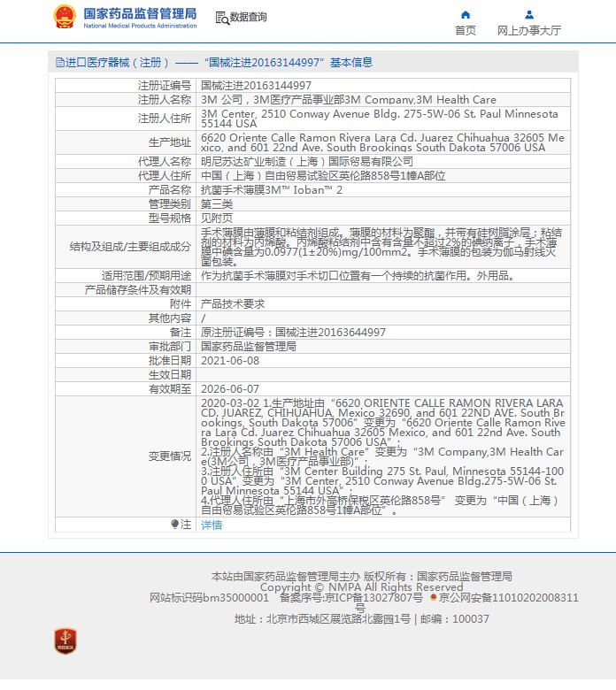Click the 产品储存条件及有效期 row label
616x690 pixels.
tap(138, 289)
